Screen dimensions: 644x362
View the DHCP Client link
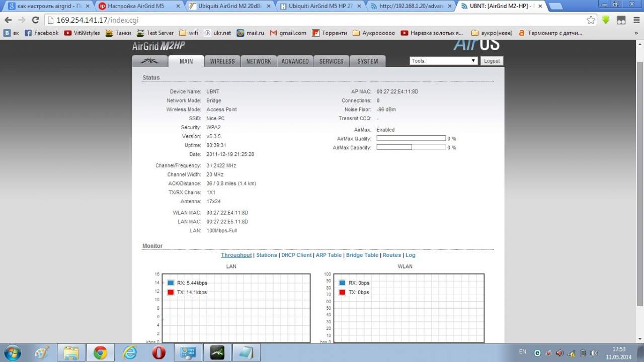296,255
